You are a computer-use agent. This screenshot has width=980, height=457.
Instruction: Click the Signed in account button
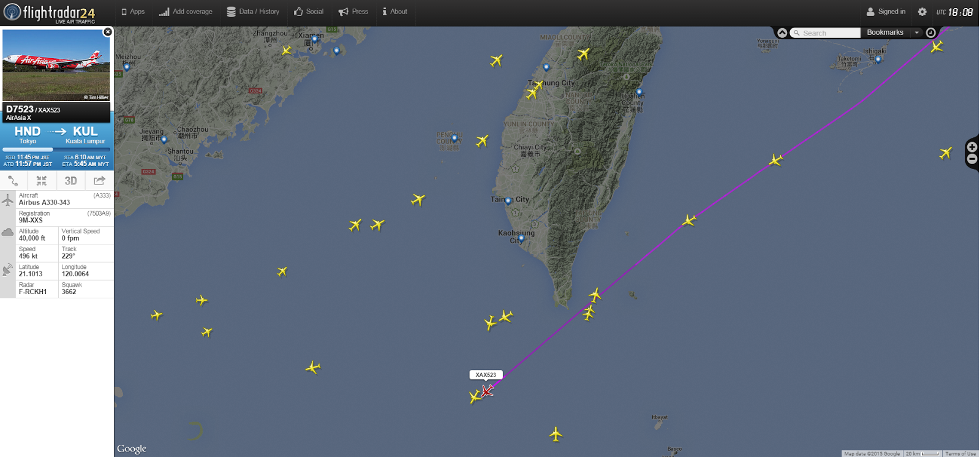(x=886, y=12)
